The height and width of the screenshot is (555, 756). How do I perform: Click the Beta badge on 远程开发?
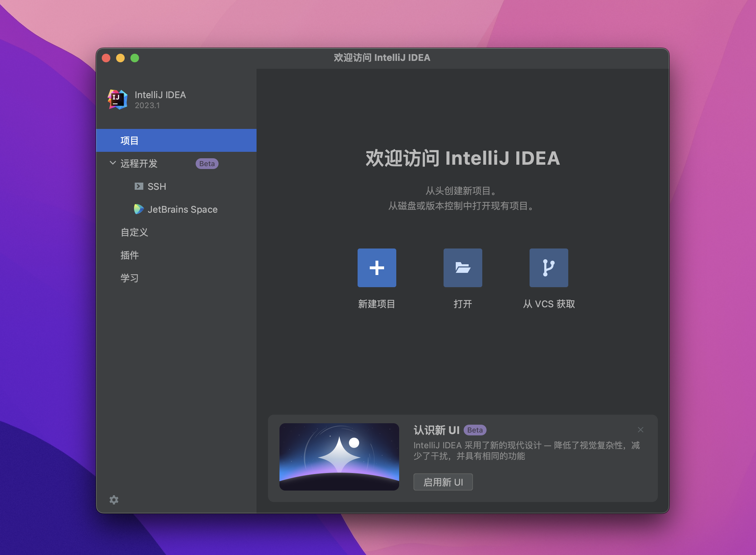[206, 164]
